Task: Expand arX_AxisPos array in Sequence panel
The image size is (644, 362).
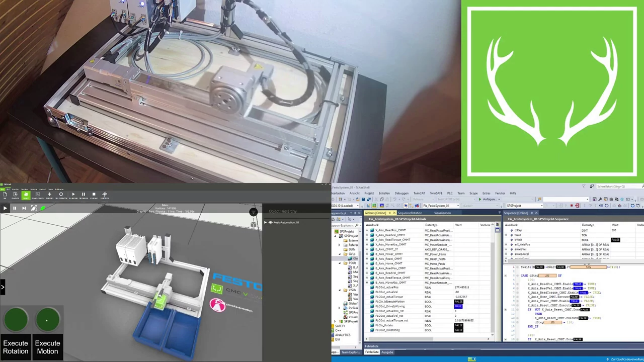Action: [x=507, y=245]
